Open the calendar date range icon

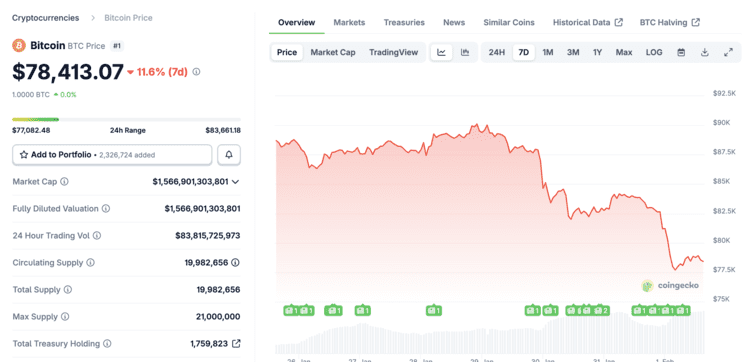(681, 53)
